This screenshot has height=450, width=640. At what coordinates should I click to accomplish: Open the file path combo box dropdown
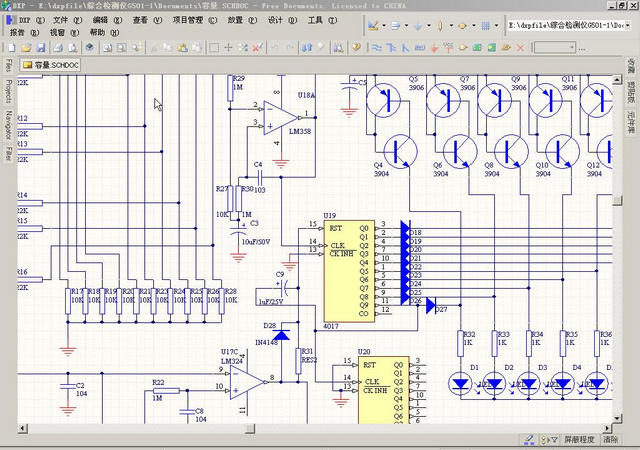pos(627,25)
